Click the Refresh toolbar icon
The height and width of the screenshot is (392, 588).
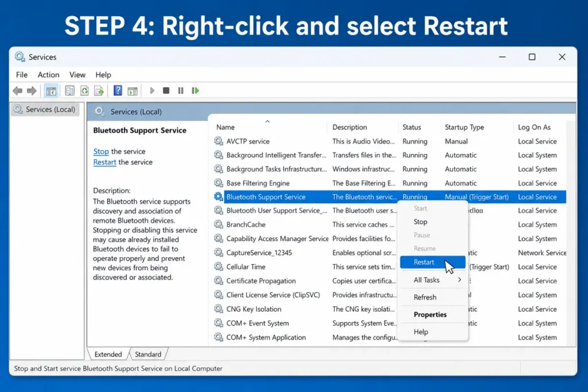pos(84,90)
